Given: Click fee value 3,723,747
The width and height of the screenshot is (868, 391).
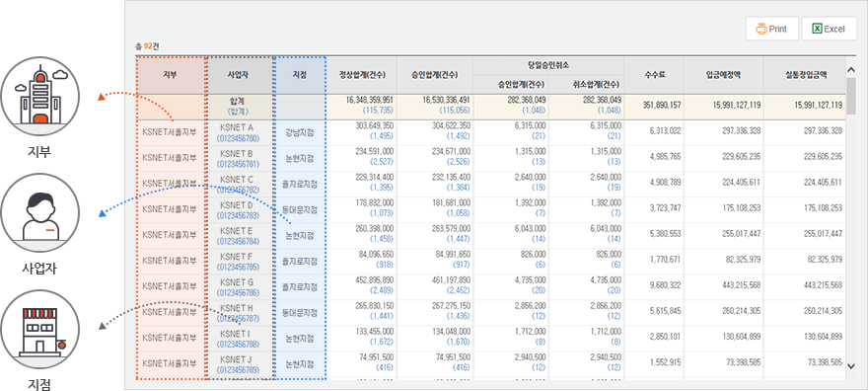Looking at the screenshot, I should pos(666,207).
